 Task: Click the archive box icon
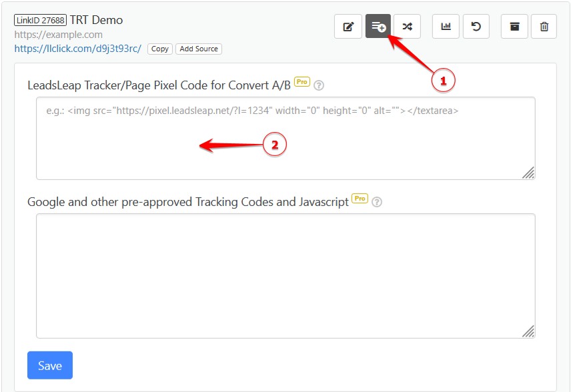tap(514, 26)
